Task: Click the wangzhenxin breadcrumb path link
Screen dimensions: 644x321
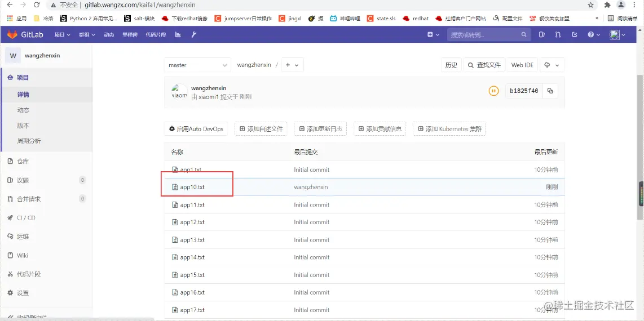Action: pos(254,65)
